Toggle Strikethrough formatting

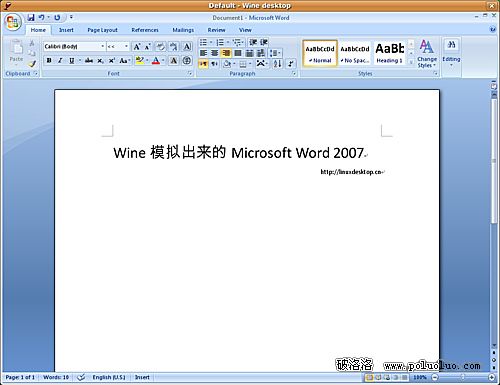coord(89,61)
